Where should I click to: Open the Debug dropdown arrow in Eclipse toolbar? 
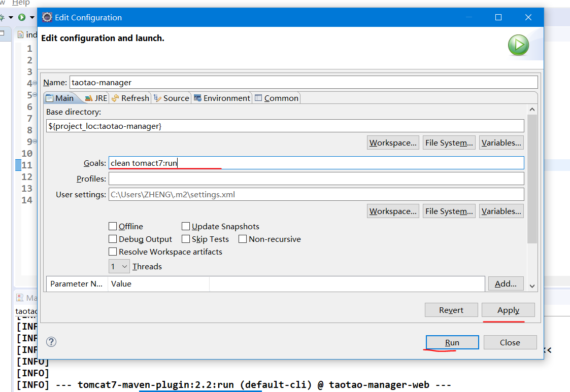click(11, 17)
